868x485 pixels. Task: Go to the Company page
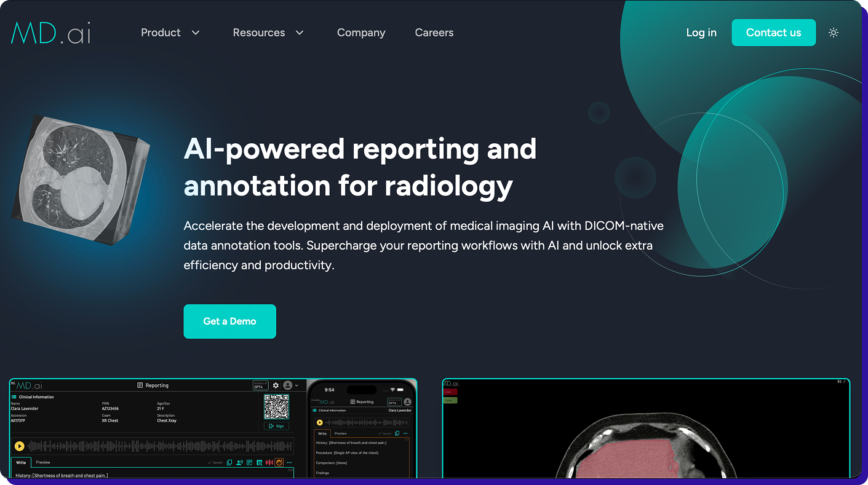[361, 33]
